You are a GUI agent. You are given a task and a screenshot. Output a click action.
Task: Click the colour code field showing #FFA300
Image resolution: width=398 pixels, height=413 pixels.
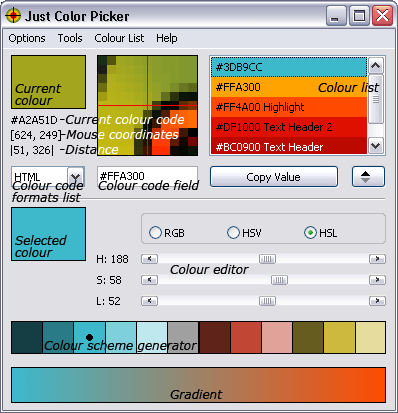click(x=147, y=177)
